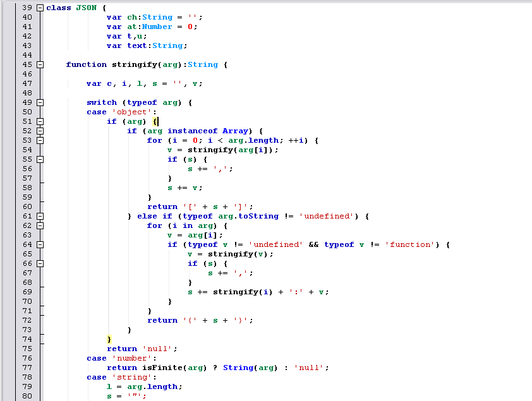Collapse the typeof v check fold on line 64
The image size is (532, 401).
(40, 245)
